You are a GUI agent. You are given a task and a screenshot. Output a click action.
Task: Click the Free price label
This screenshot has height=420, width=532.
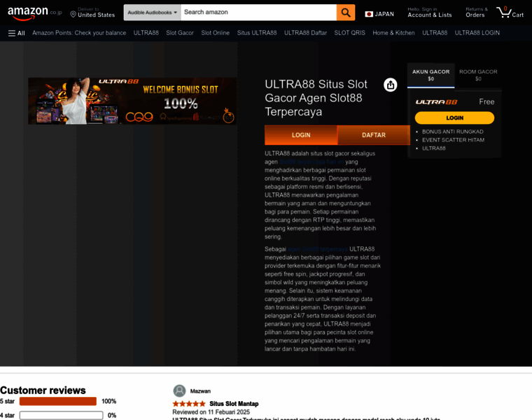pos(486,101)
